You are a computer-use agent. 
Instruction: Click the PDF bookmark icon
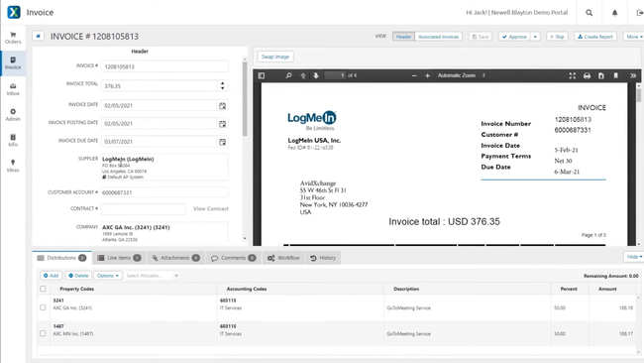615,75
